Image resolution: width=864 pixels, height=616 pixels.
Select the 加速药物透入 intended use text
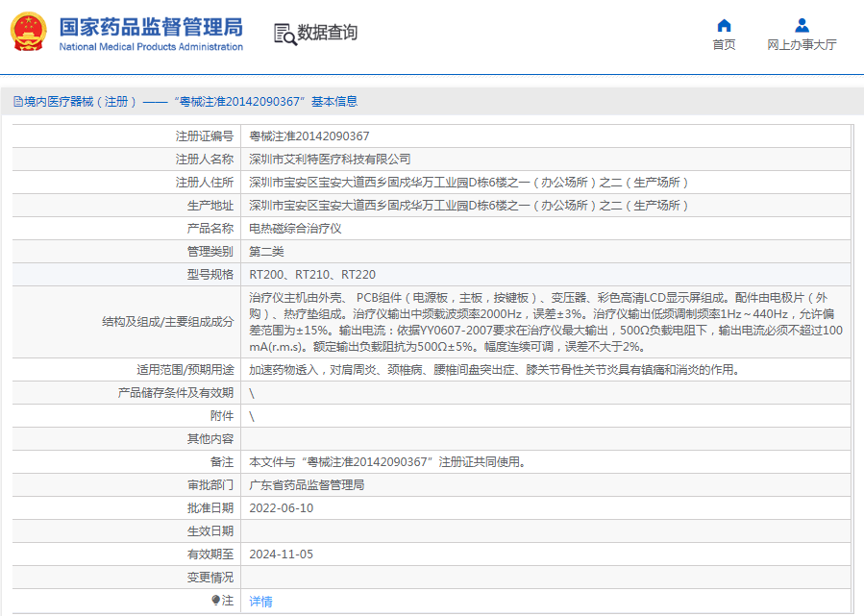pos(494,370)
